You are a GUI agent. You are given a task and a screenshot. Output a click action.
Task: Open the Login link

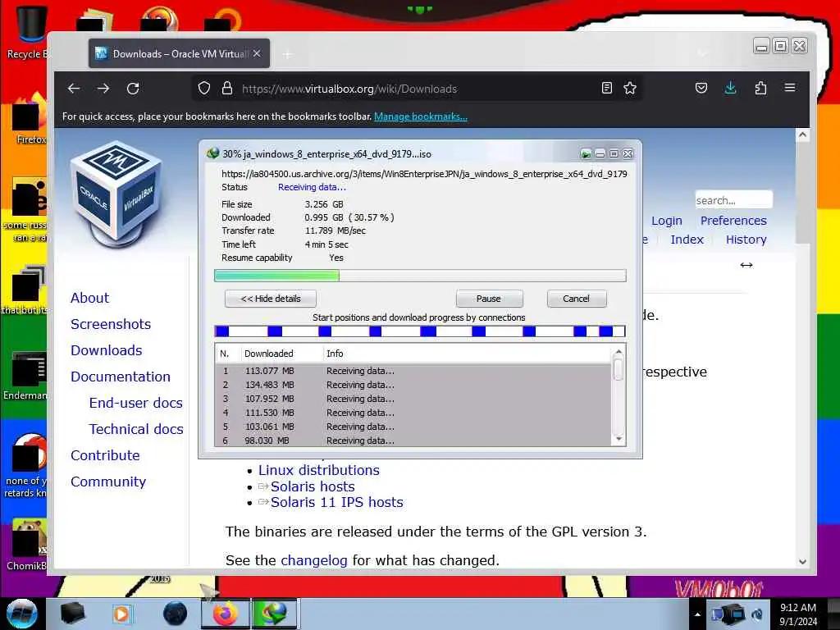pos(666,221)
